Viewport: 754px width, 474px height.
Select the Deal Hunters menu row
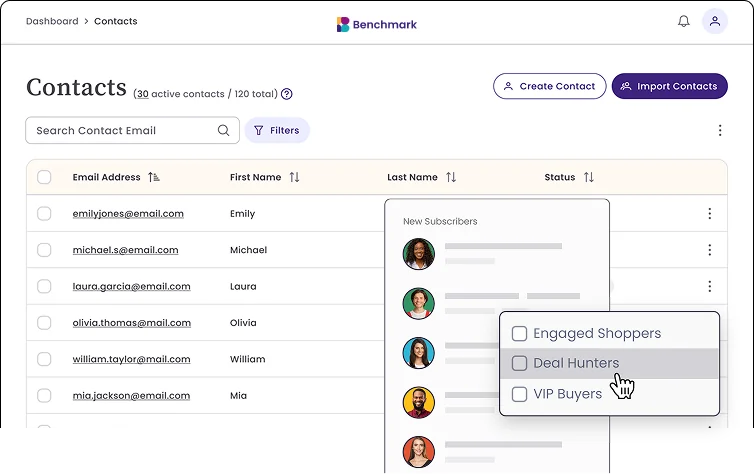tap(609, 363)
